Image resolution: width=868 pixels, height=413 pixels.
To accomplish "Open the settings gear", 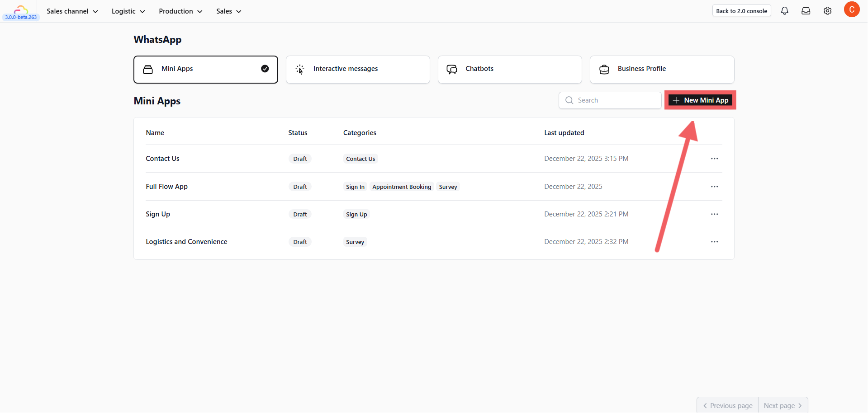I will click(827, 11).
